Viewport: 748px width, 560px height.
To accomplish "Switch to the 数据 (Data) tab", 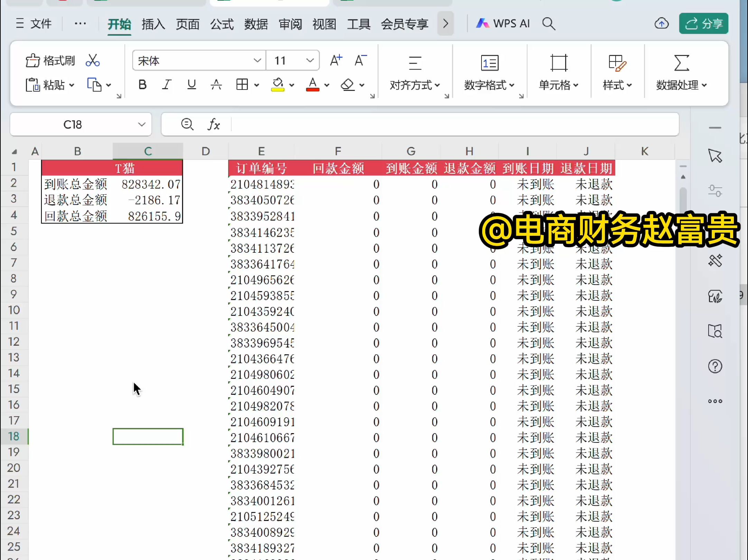I will pos(256,24).
